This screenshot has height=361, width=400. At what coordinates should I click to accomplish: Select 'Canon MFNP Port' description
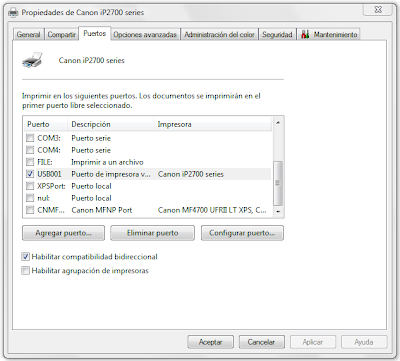(x=102, y=210)
